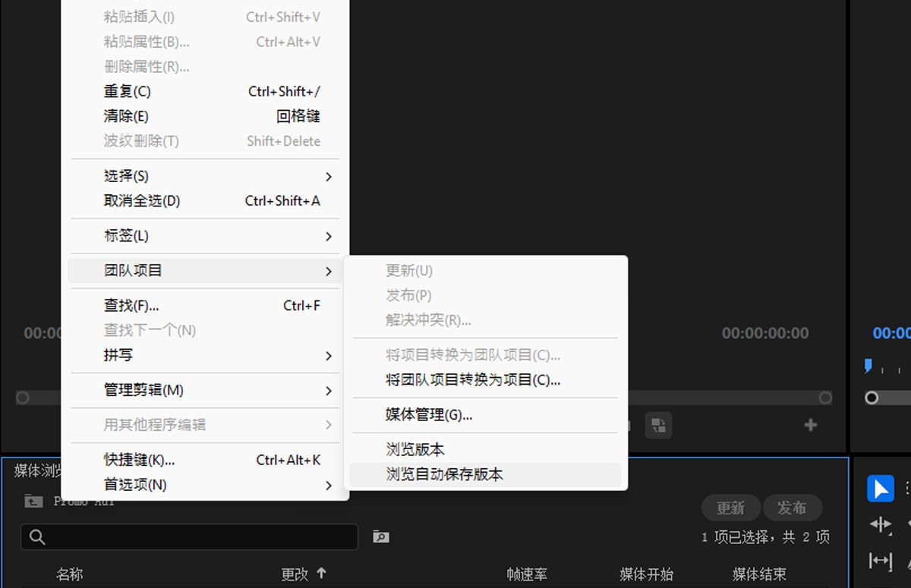Image resolution: width=911 pixels, height=588 pixels.
Task: Click the 更新 button
Action: pos(730,508)
